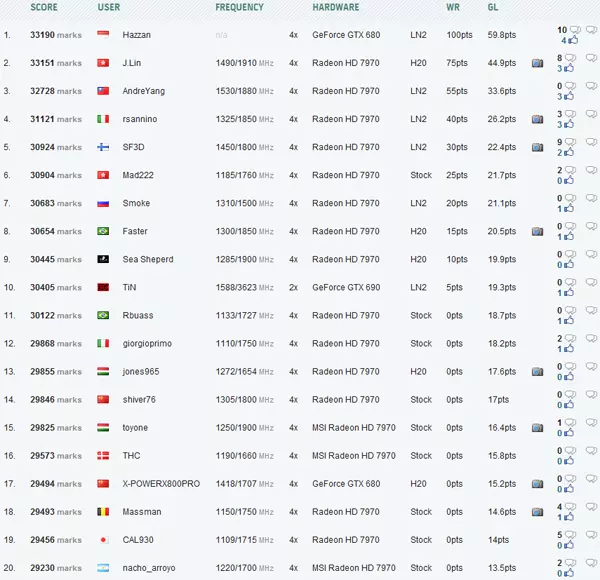Open the screenshot camera icon for rsannino
600x580 pixels.
538,119
